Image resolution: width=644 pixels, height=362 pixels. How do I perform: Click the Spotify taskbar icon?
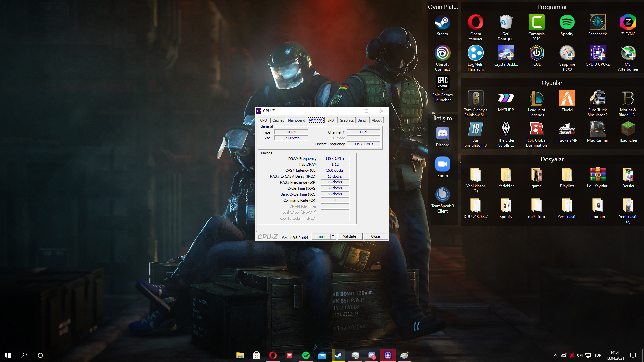(306, 355)
